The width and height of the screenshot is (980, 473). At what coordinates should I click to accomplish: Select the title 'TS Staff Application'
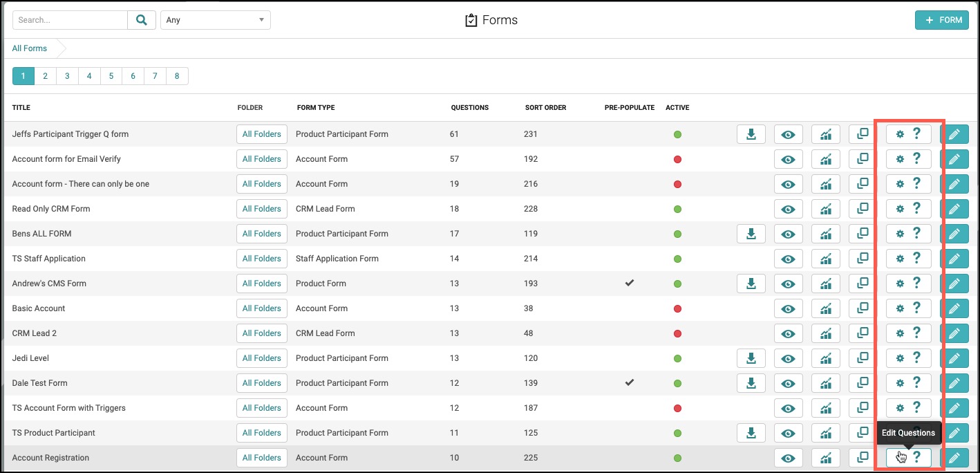coord(49,259)
